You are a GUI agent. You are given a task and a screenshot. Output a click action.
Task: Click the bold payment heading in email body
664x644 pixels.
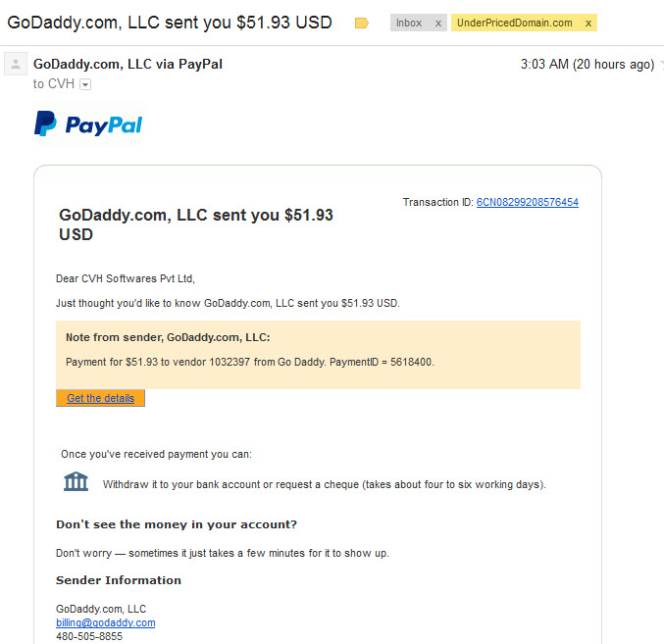point(195,224)
